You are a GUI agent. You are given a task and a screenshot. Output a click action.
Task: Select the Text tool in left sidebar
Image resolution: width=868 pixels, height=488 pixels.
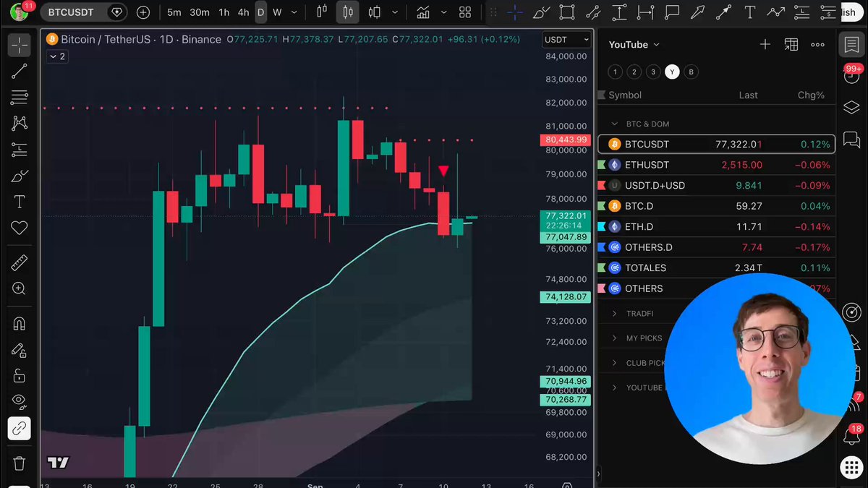coord(20,202)
